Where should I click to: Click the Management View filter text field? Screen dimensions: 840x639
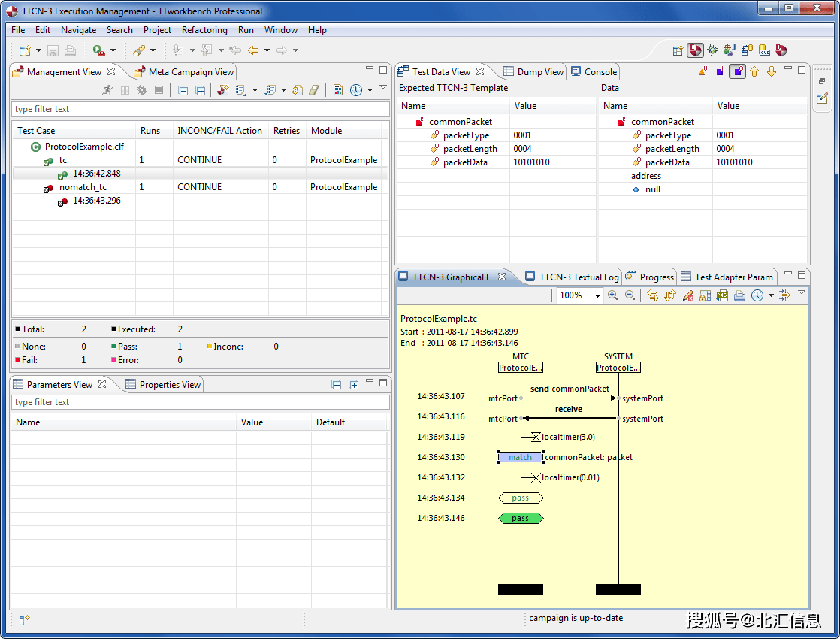(201, 109)
